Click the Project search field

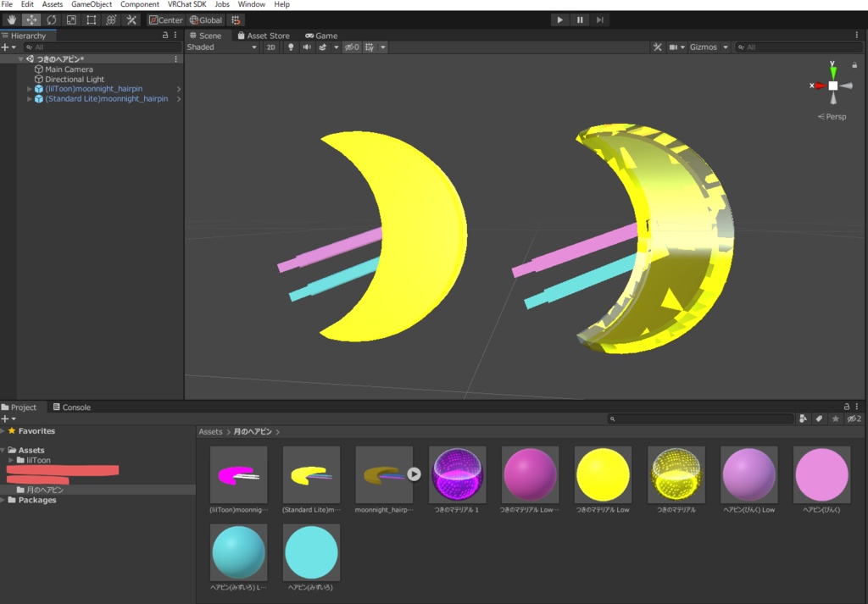point(701,418)
